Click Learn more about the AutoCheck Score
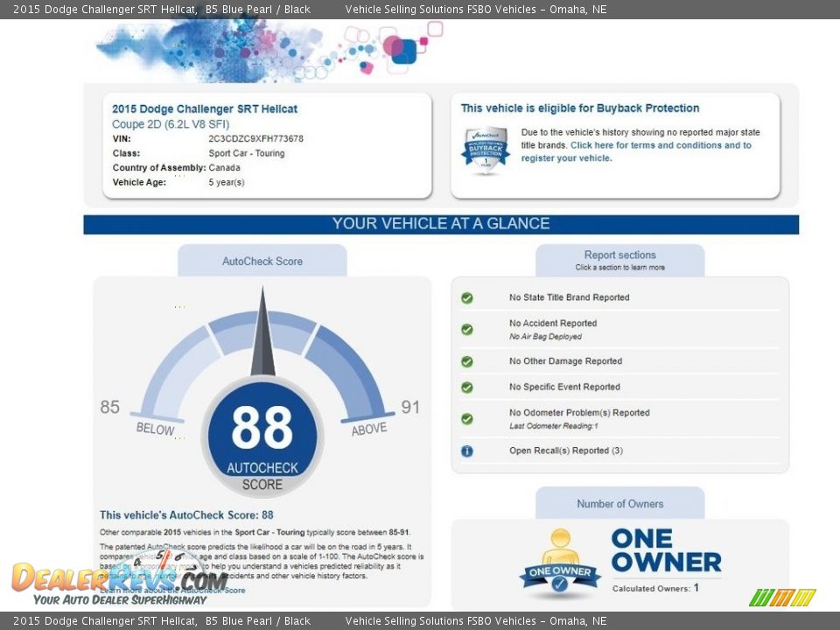The image size is (840, 630). (x=172, y=591)
